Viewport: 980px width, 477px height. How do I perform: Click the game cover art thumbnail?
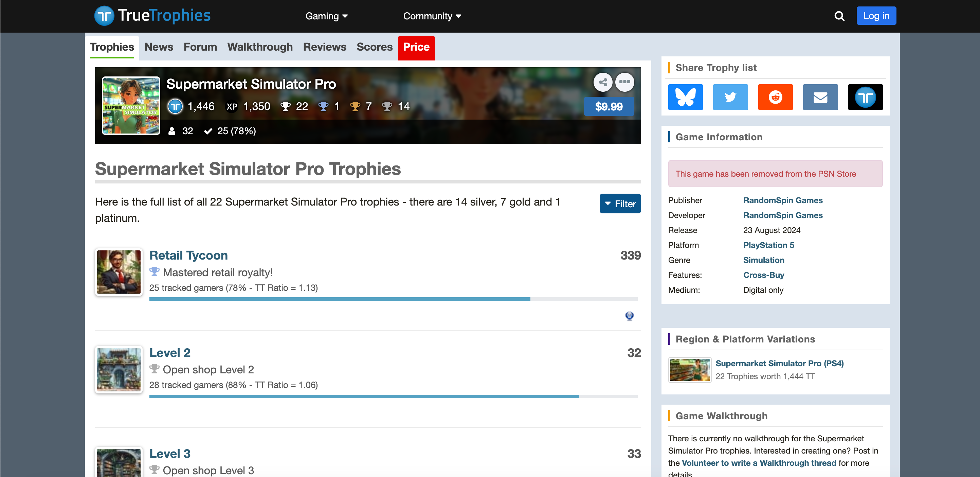pyautogui.click(x=131, y=106)
